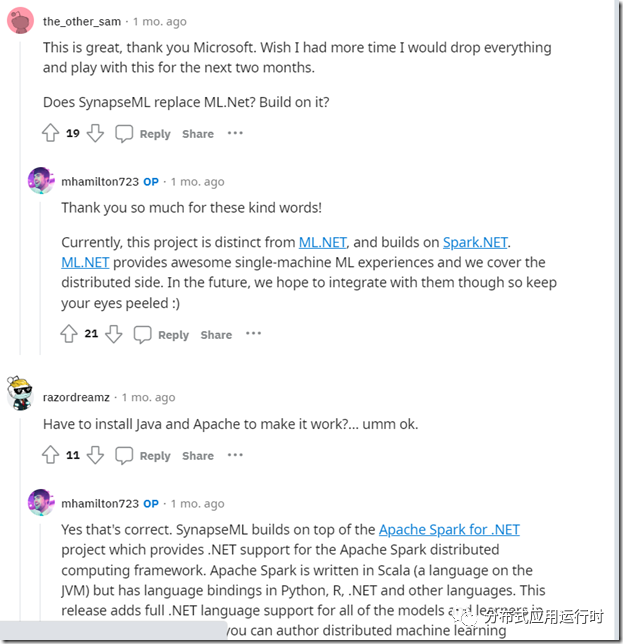Open the_other_sam's user profile name
Viewport: 623px width, 644px height.
(x=82, y=21)
